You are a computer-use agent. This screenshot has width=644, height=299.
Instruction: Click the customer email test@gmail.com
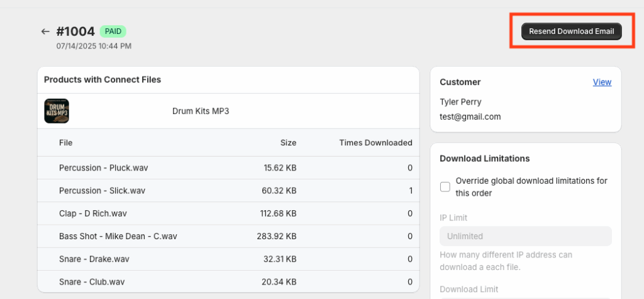pyautogui.click(x=470, y=117)
